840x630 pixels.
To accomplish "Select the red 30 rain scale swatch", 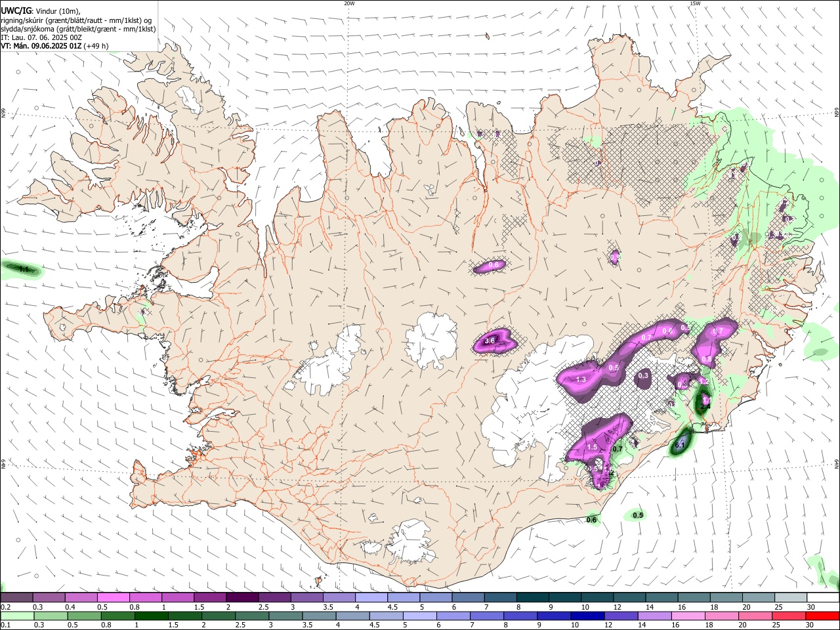I will pos(822,616).
